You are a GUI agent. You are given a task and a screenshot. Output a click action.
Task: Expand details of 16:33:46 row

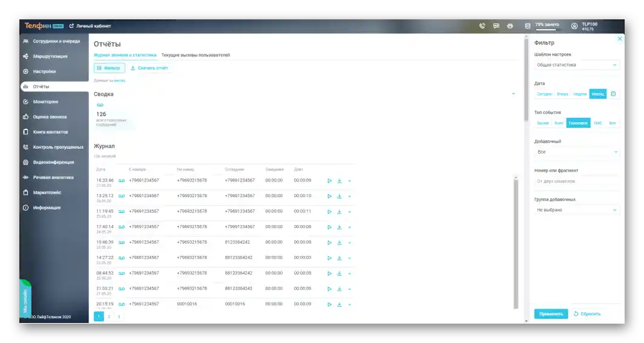pos(349,181)
